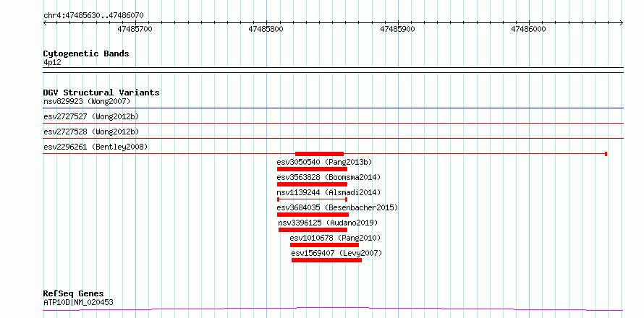
Task: Click ruler position 47485900
Action: click(397, 29)
